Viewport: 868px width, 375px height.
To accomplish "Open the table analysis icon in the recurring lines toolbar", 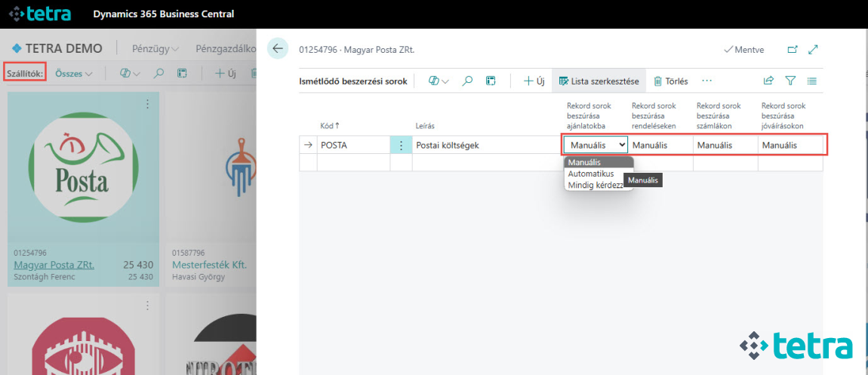I will [491, 81].
